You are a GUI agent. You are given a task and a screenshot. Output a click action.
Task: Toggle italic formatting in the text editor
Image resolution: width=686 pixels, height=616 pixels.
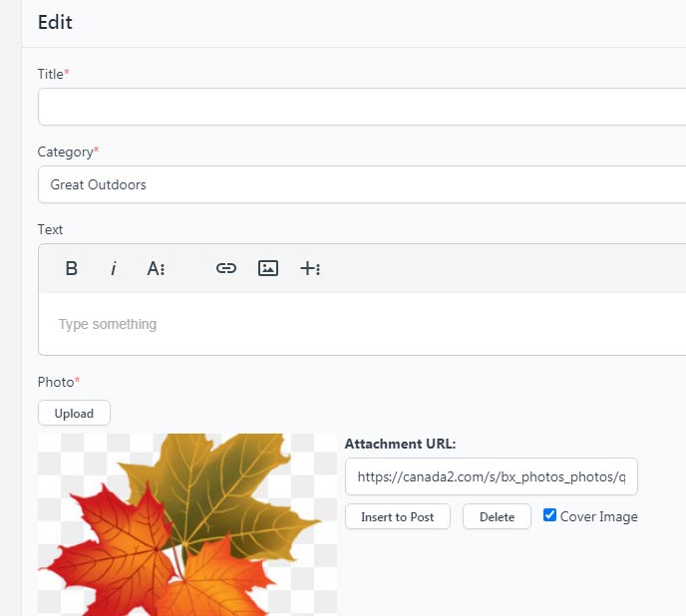[114, 268]
